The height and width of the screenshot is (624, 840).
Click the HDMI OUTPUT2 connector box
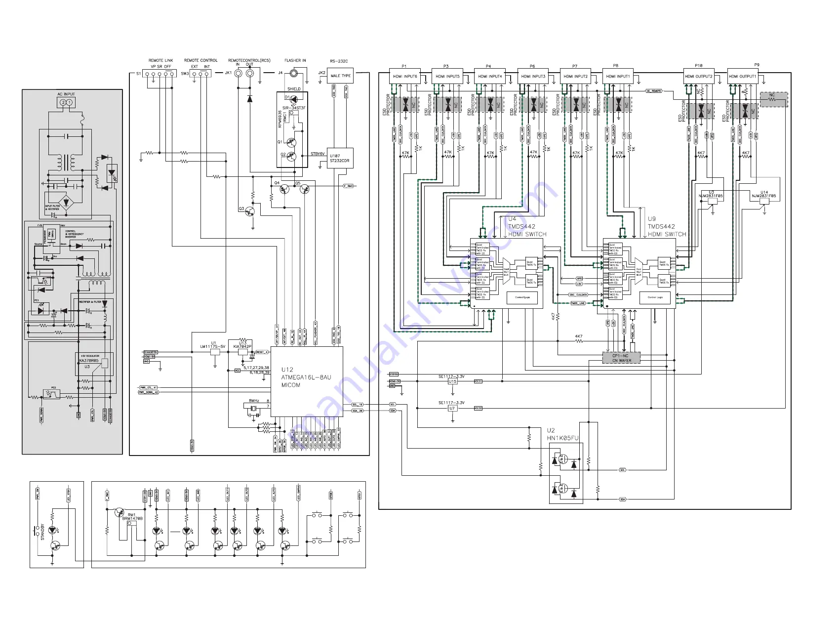pyautogui.click(x=699, y=76)
